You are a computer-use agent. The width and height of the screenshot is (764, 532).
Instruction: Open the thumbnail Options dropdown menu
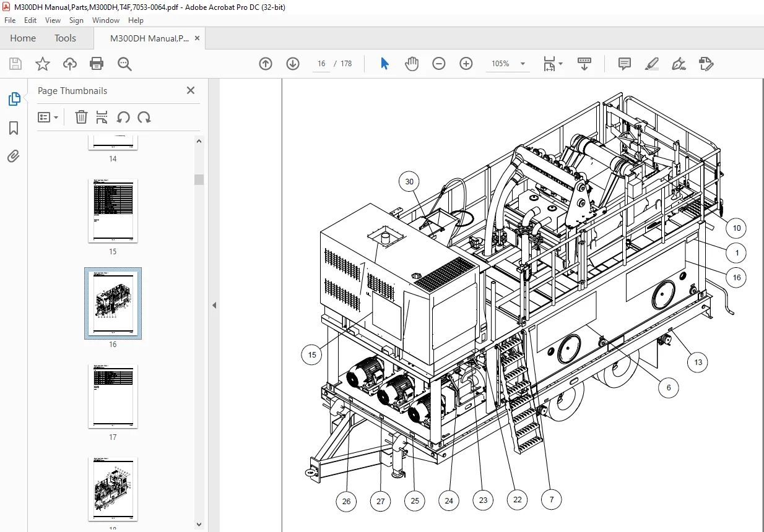click(48, 117)
